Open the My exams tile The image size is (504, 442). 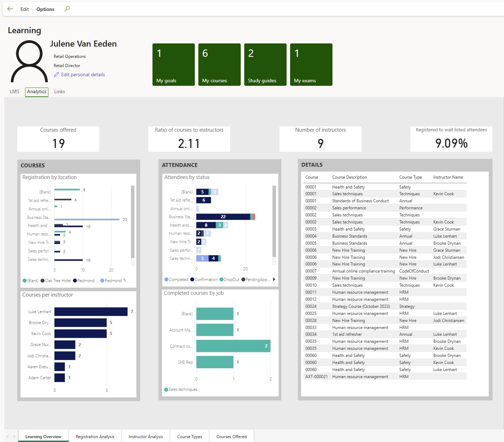(311, 65)
